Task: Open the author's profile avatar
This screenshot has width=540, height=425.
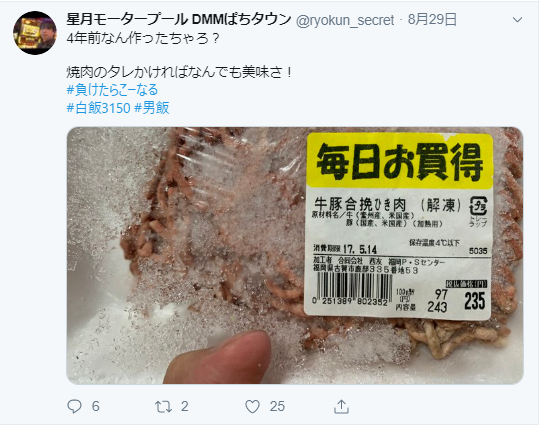Action: (35, 33)
